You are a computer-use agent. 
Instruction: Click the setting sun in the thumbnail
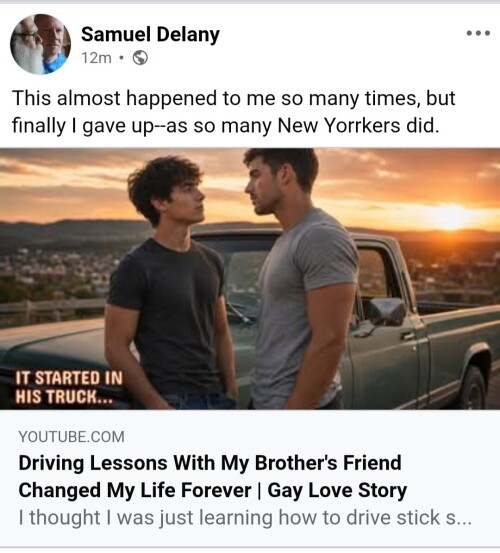point(450,216)
